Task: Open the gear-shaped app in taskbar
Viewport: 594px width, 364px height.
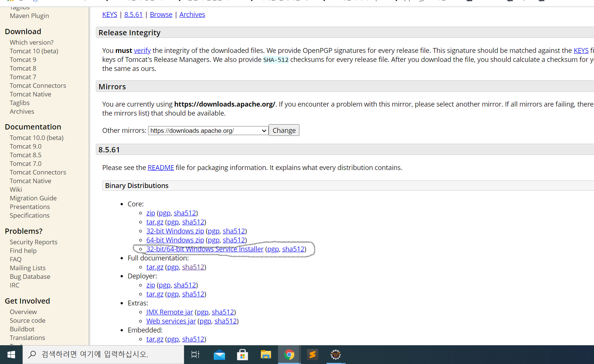Action: (x=336, y=355)
